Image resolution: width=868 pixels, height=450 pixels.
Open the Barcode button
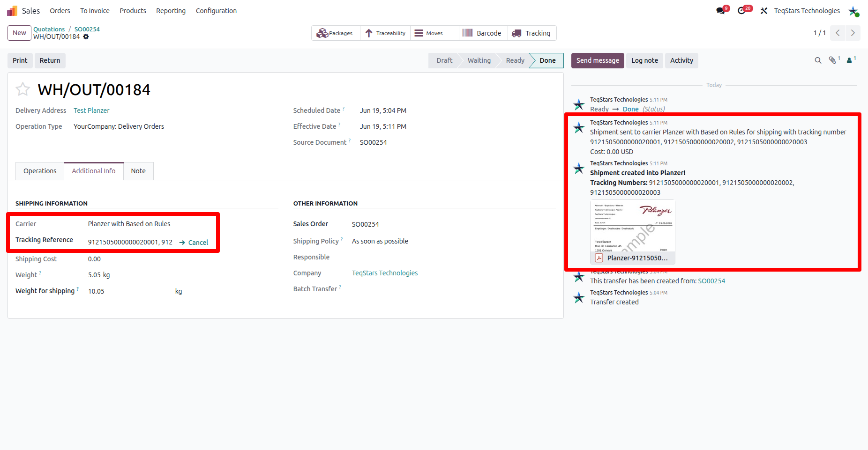(x=483, y=33)
